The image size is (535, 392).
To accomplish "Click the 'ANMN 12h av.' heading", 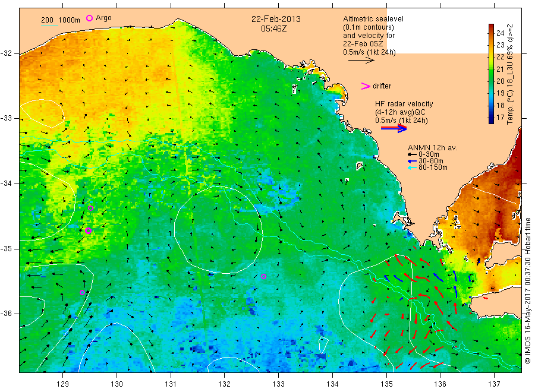I will coord(433,148).
